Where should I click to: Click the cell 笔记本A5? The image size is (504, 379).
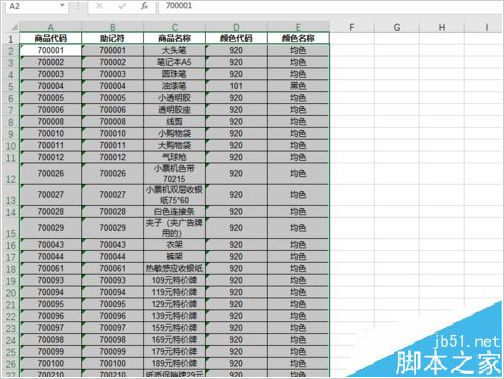tap(174, 62)
